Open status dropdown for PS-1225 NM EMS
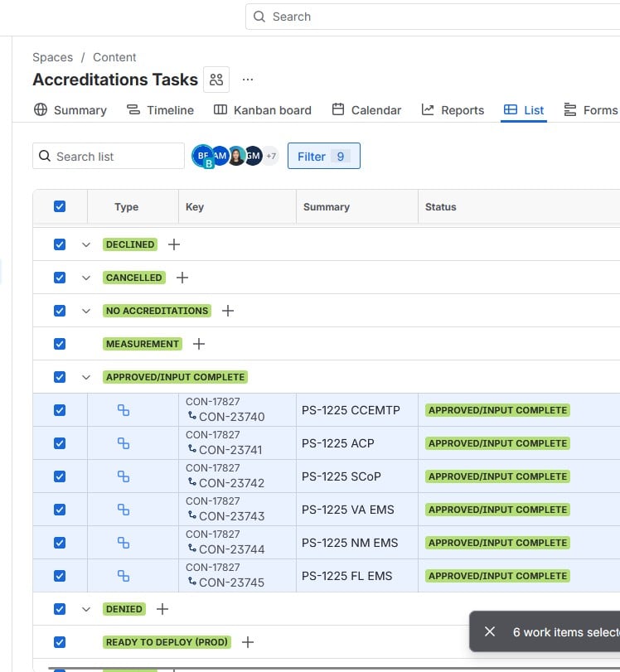The image size is (620, 672). click(x=497, y=543)
